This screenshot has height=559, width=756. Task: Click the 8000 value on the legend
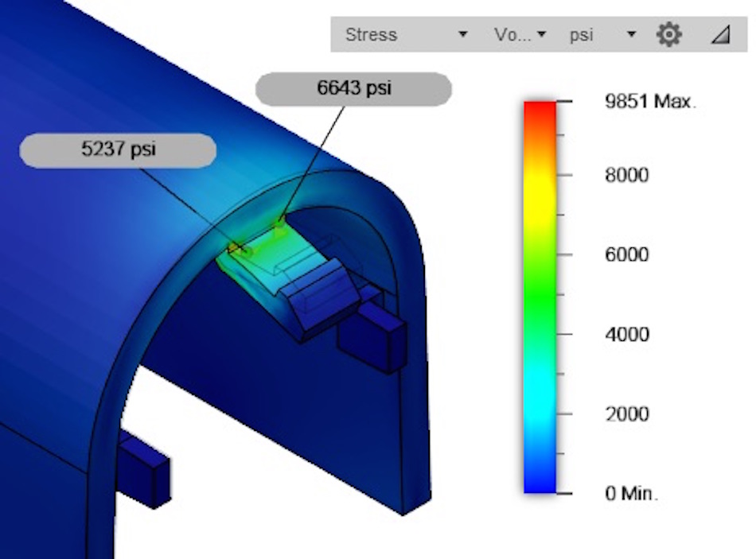pos(625,176)
